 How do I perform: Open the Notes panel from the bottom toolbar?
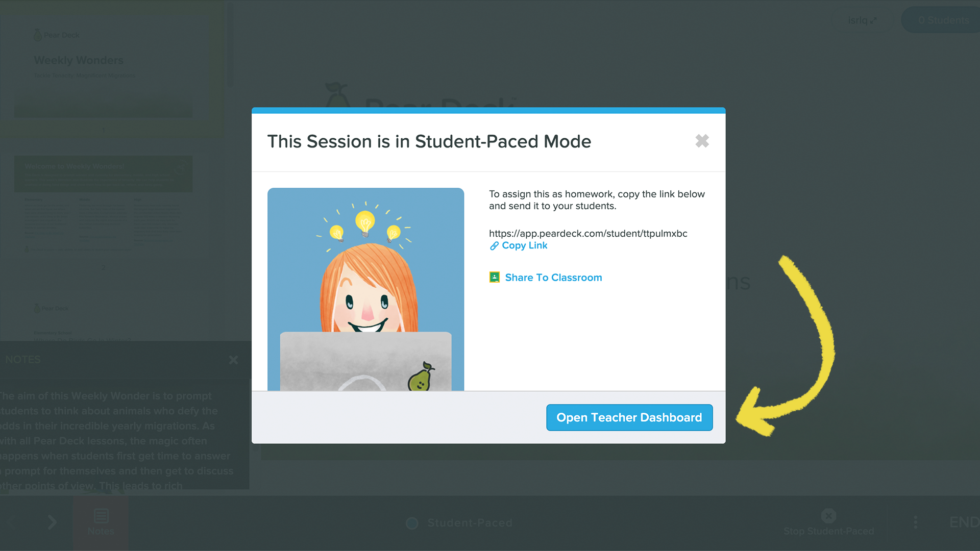click(101, 520)
